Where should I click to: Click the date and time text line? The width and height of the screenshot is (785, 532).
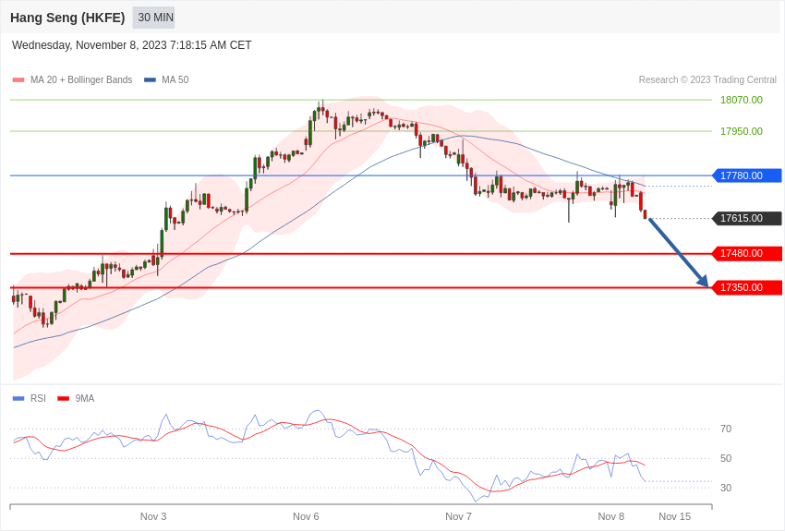(x=131, y=45)
